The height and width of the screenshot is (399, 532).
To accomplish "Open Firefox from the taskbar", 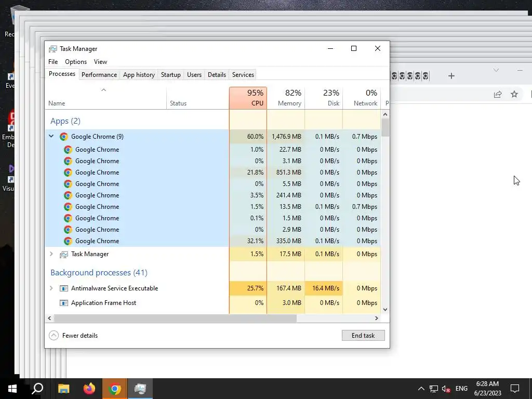I will (89, 389).
